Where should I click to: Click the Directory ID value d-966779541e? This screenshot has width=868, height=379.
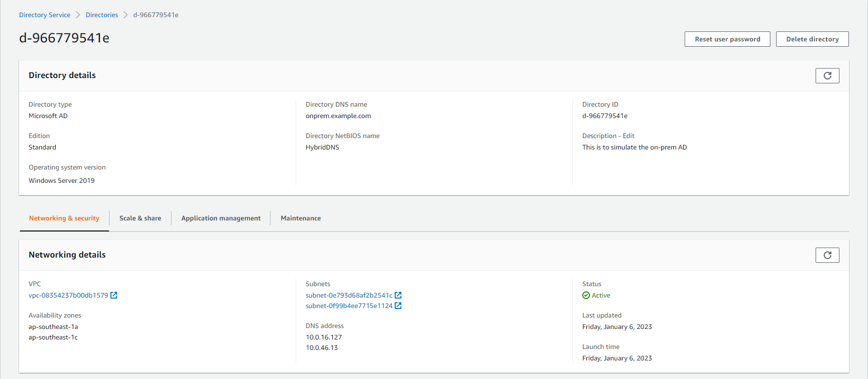[605, 116]
